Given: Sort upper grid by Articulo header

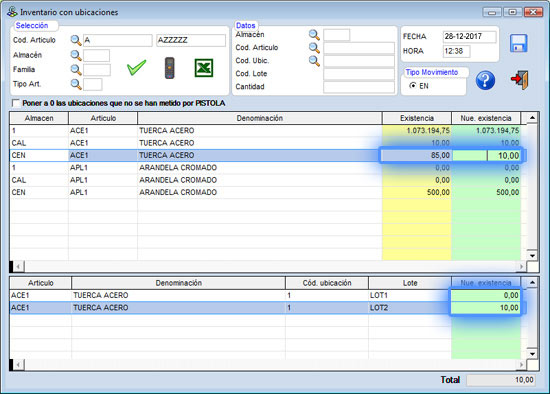Looking at the screenshot, I should 103,118.
